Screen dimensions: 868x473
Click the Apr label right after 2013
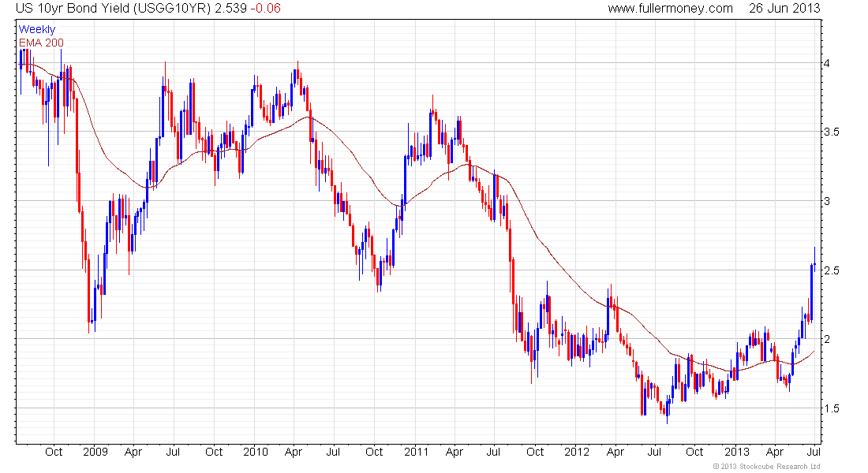[775, 452]
